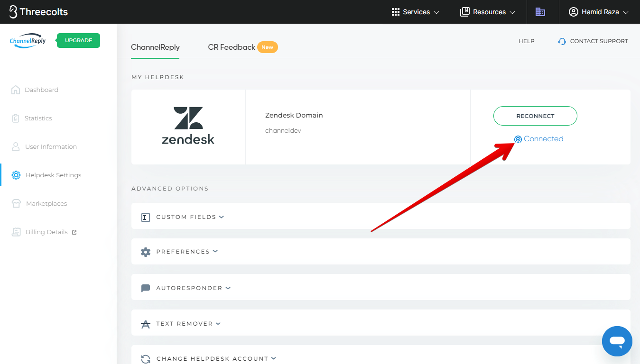Image resolution: width=640 pixels, height=364 pixels.
Task: Click the My Helpdesk heading
Action: click(x=158, y=77)
